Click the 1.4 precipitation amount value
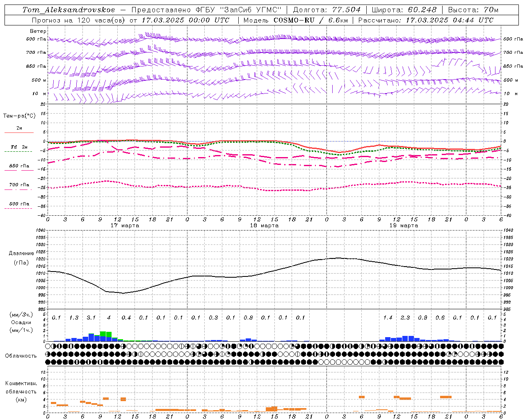Viewport: 525px width, 420px height. pyautogui.click(x=388, y=318)
